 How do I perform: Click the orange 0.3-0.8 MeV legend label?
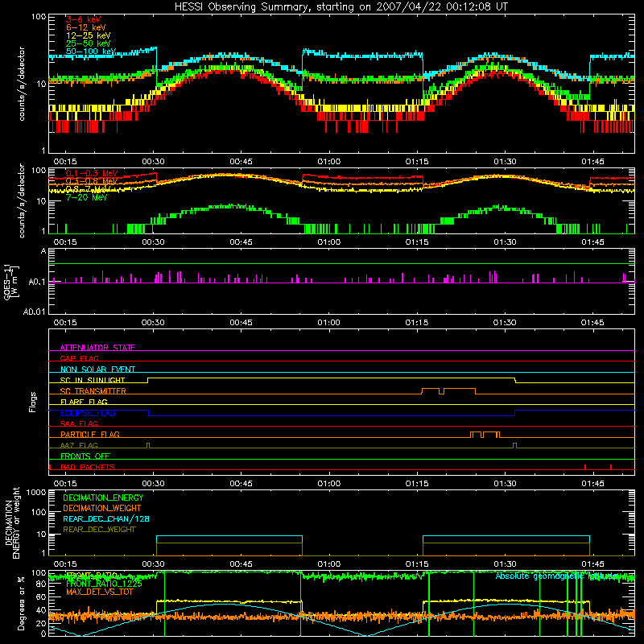pyautogui.click(x=92, y=181)
